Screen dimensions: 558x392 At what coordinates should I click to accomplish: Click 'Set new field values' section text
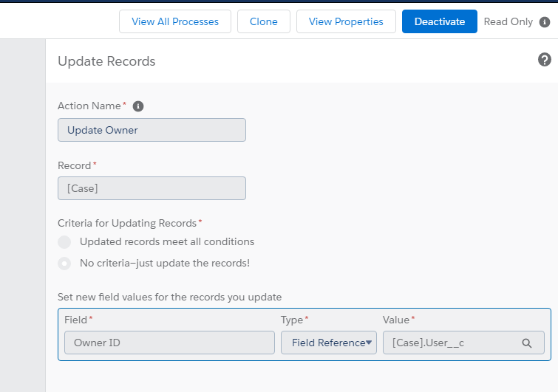169,297
